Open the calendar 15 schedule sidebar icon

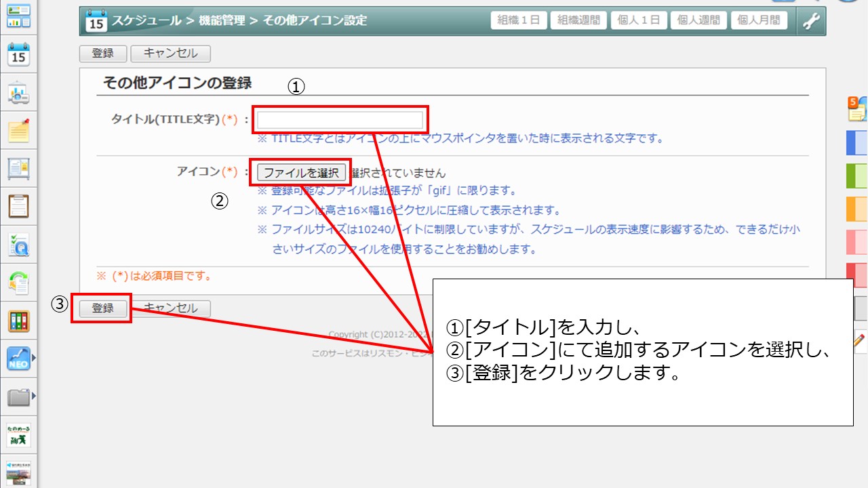pos(19,54)
